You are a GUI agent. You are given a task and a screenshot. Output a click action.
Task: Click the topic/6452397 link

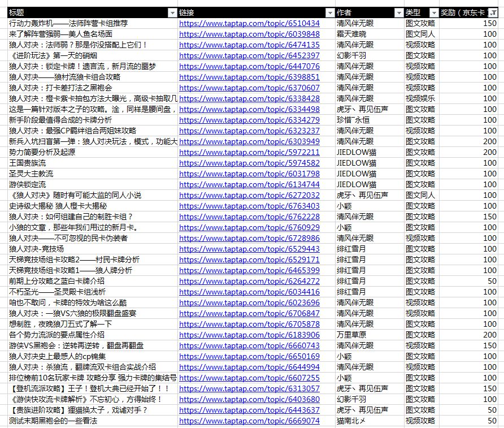[x=249, y=55]
